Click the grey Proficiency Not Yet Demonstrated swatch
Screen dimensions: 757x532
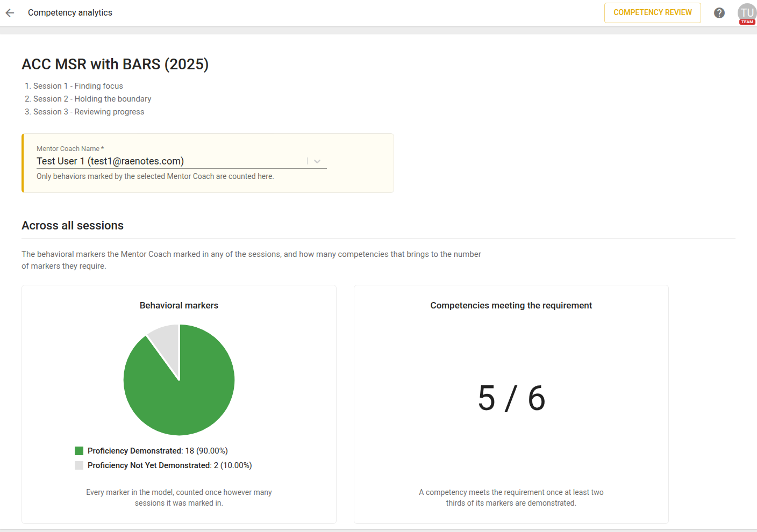79,465
